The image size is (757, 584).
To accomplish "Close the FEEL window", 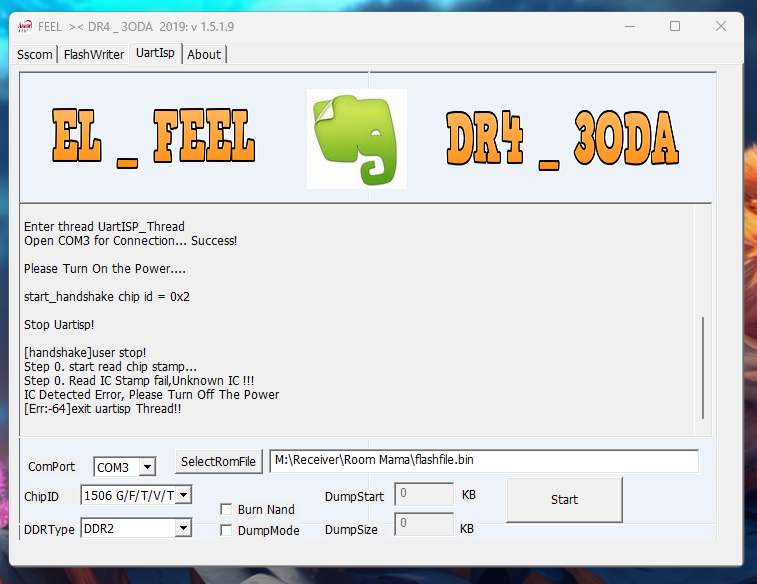I will click(x=721, y=26).
